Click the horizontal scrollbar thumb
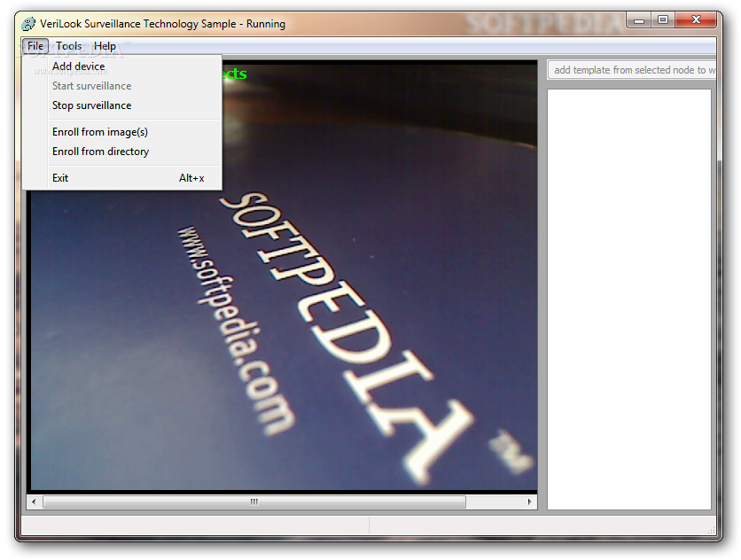741x560 pixels. point(254,502)
